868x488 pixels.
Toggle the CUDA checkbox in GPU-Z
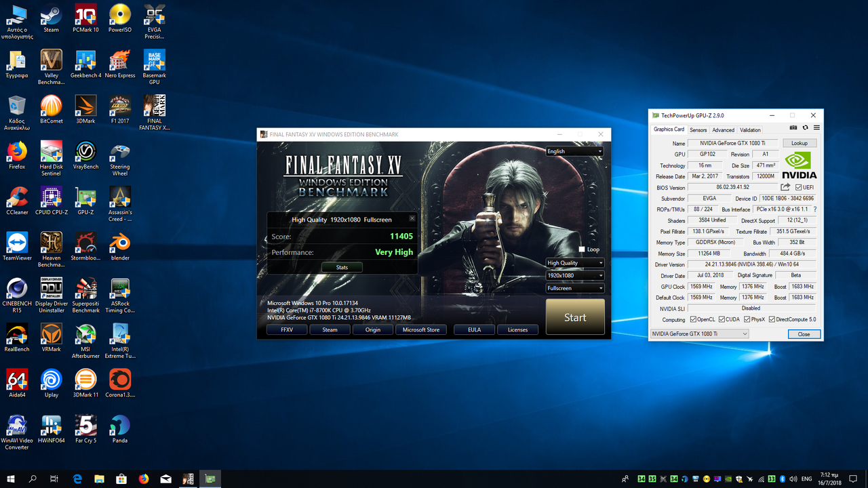[x=722, y=319]
